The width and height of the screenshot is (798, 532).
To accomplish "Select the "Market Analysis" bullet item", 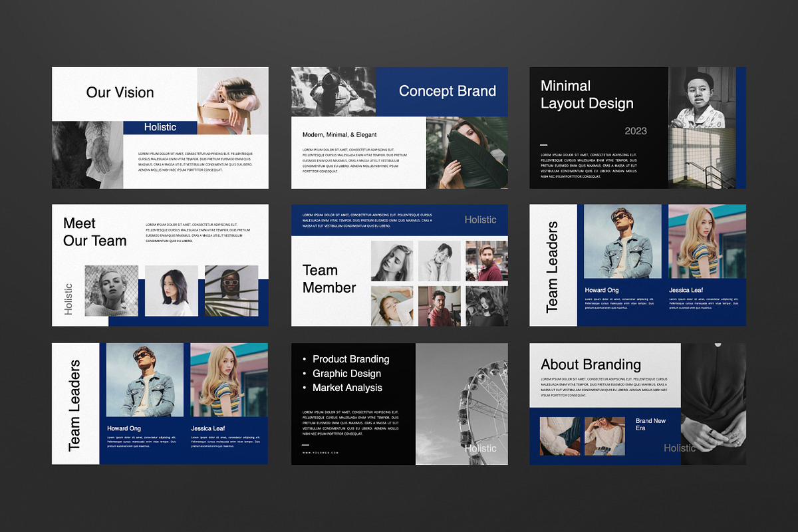I will [348, 388].
